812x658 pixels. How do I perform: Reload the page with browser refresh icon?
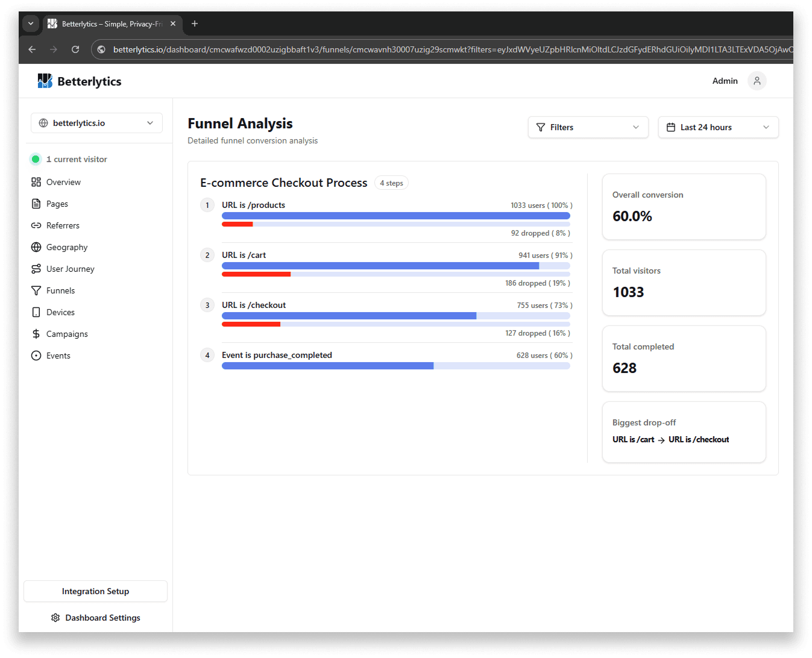(75, 49)
